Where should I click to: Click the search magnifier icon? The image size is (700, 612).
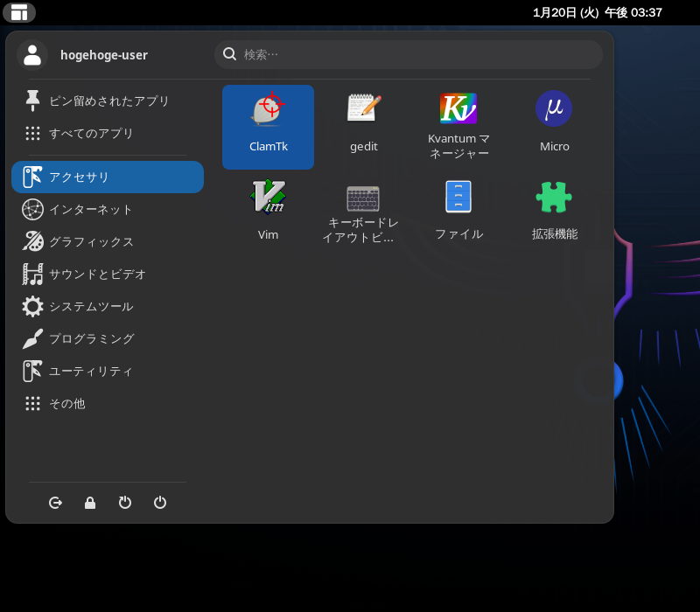tap(229, 54)
